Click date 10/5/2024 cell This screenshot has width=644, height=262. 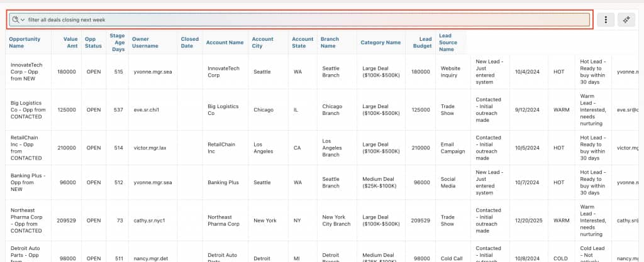coord(529,148)
